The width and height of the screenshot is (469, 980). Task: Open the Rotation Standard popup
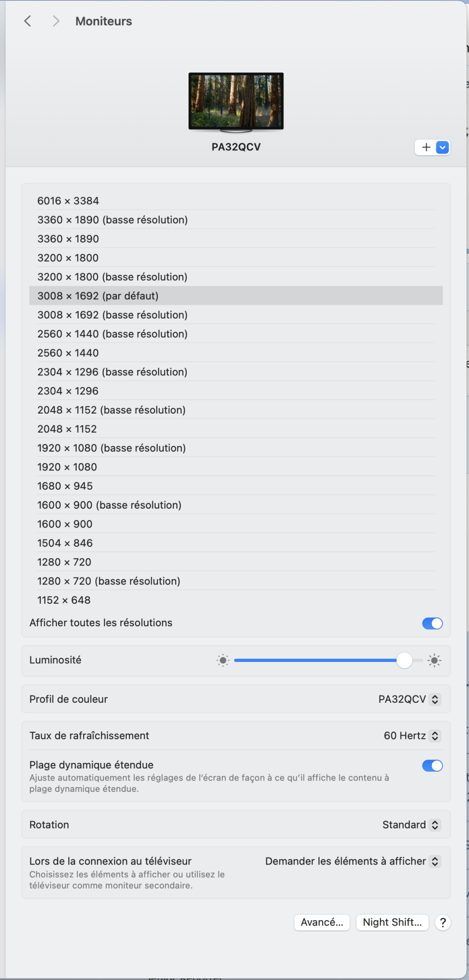click(411, 825)
